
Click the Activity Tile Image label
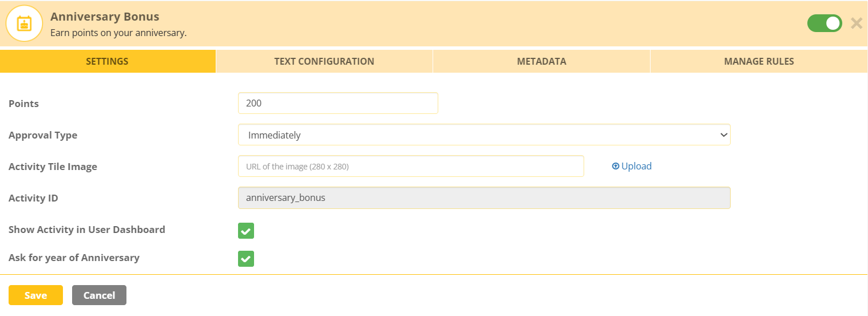point(53,167)
